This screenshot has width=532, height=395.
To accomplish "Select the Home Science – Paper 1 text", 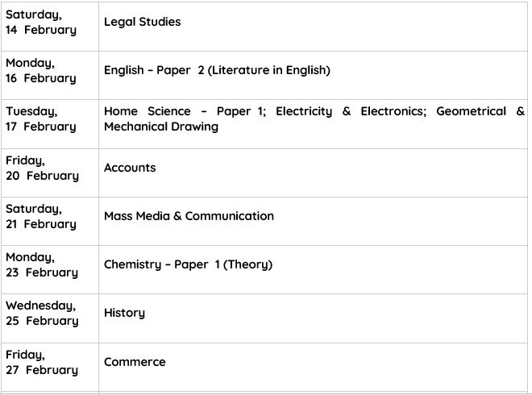I will (x=182, y=111).
